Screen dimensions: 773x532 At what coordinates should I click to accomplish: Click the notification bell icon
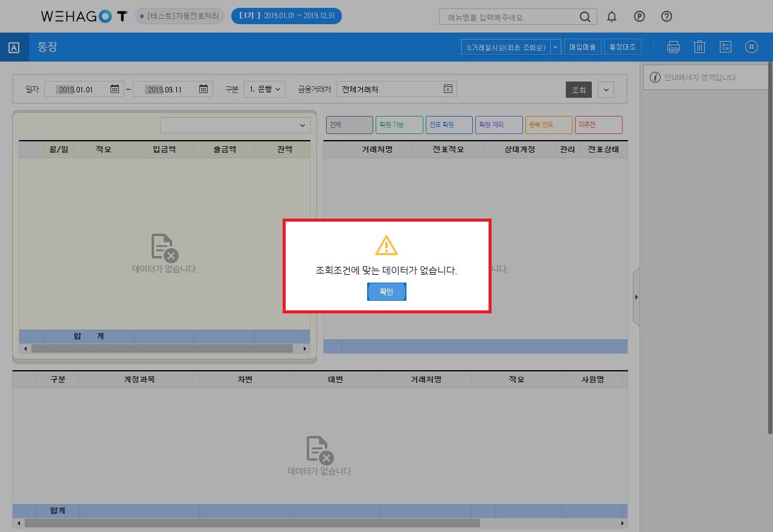612,17
